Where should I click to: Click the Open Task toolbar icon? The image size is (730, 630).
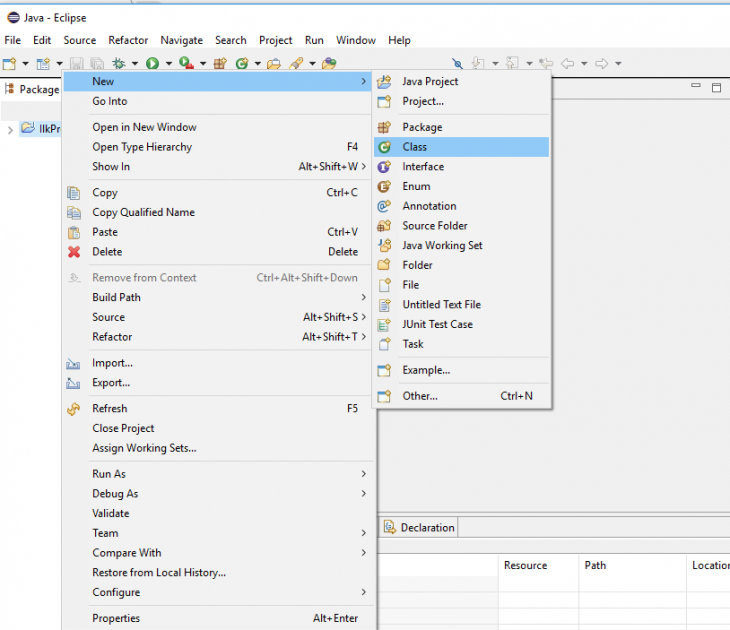[329, 63]
